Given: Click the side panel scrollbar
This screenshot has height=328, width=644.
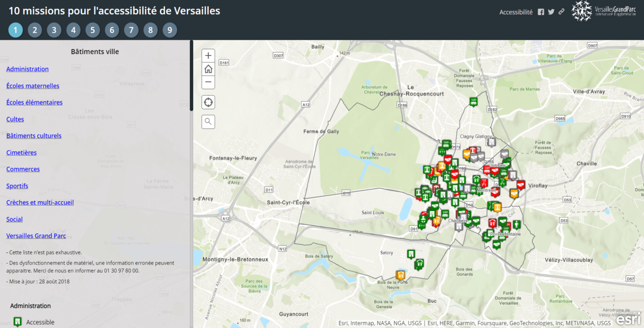Looking at the screenshot, I should pos(192,75).
